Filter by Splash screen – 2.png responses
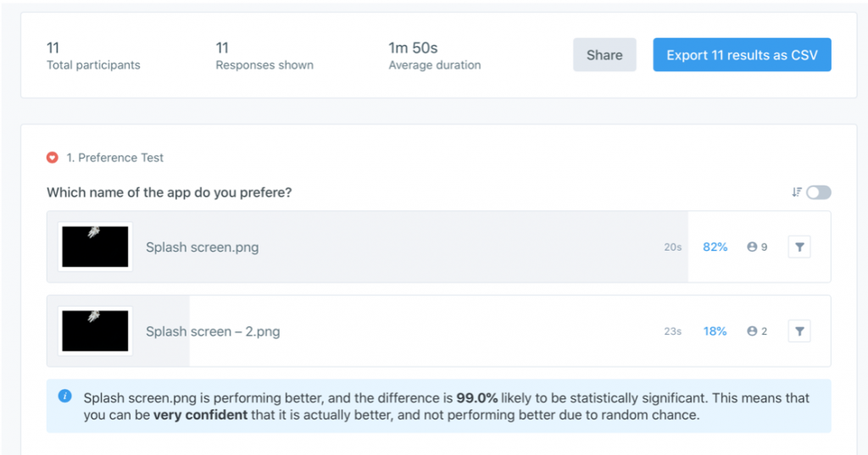The height and width of the screenshot is (455, 868). [799, 331]
